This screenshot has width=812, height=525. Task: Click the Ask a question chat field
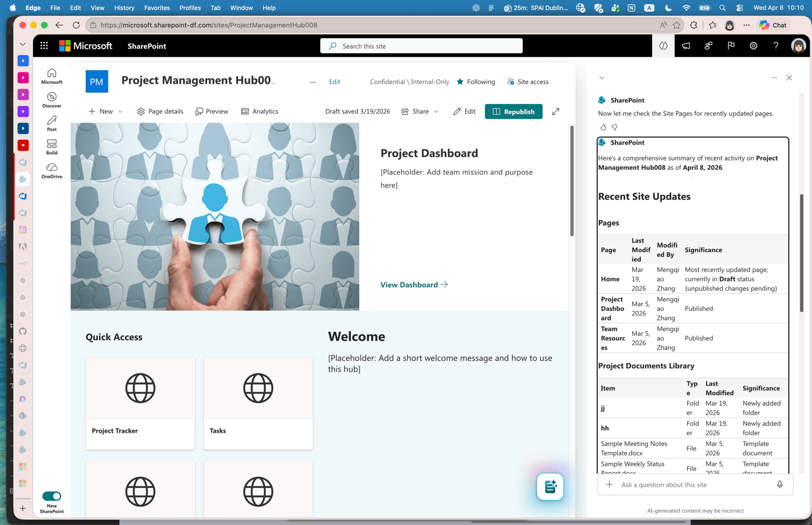point(695,484)
